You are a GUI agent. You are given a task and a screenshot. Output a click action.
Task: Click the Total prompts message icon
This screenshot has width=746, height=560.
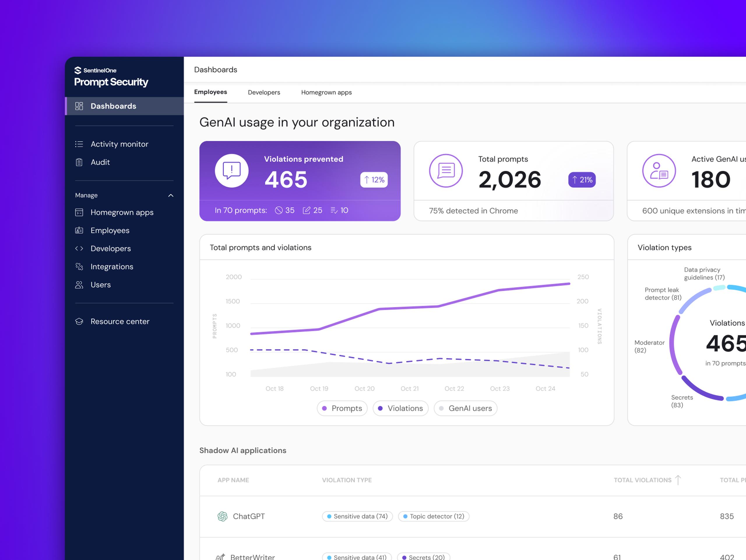(446, 171)
